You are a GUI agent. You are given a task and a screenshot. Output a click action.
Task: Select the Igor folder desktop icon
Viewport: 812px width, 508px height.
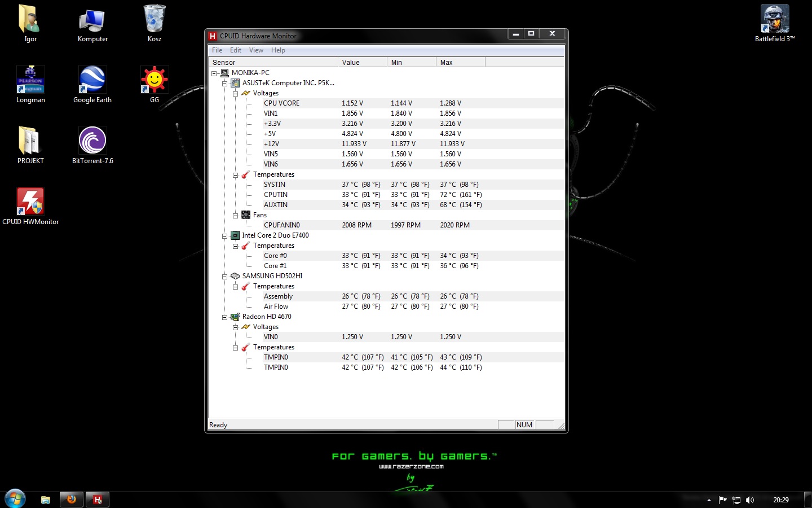pyautogui.click(x=30, y=24)
